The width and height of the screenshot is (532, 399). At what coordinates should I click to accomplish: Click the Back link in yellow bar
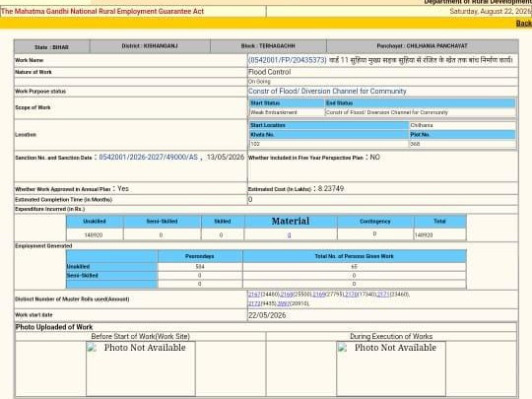tap(524, 23)
